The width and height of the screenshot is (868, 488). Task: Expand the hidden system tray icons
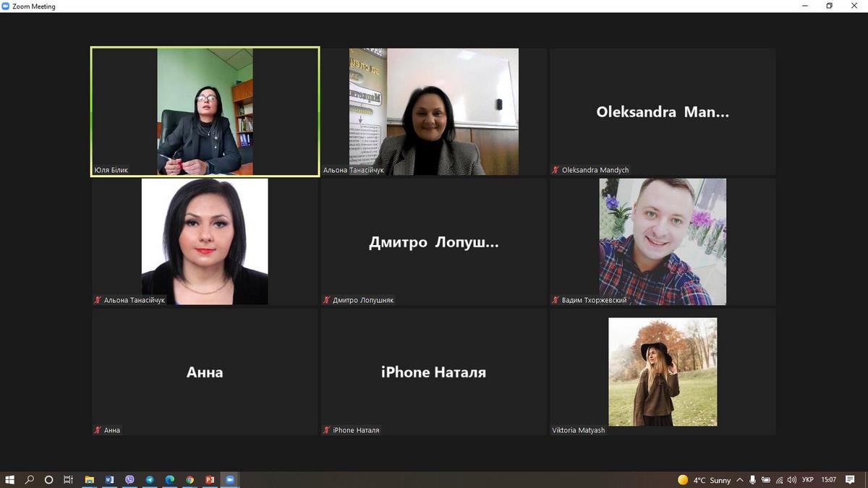tap(739, 480)
